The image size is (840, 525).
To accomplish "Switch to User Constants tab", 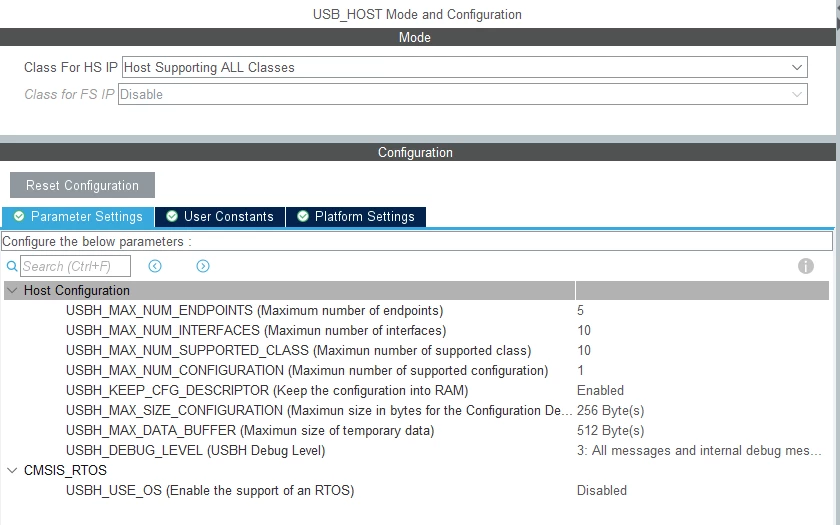I will click(x=220, y=217).
